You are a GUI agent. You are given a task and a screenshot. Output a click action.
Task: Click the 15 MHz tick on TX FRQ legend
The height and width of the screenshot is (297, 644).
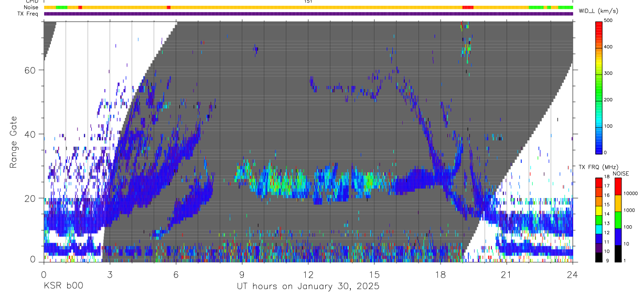tap(607, 205)
